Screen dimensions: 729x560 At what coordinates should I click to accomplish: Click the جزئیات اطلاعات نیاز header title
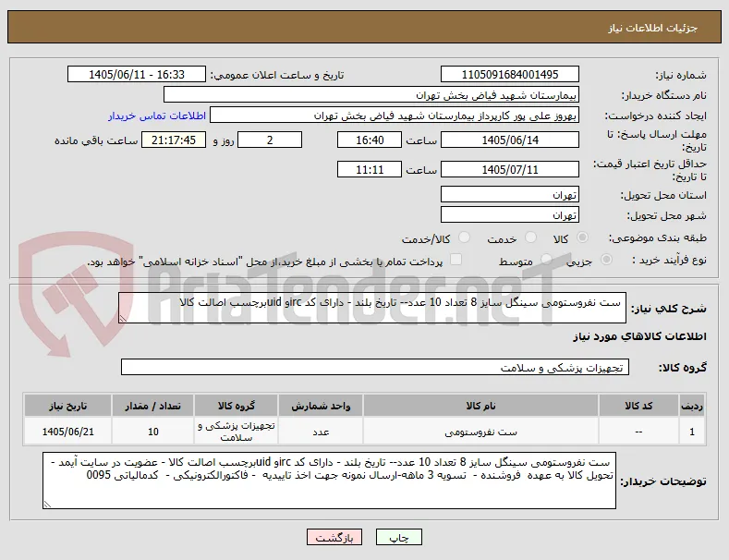(652, 28)
